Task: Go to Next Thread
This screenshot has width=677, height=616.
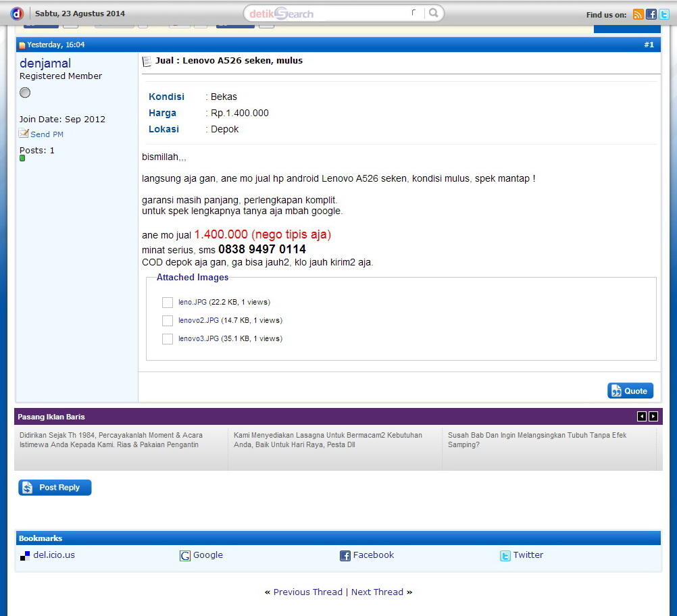Action: point(377,592)
